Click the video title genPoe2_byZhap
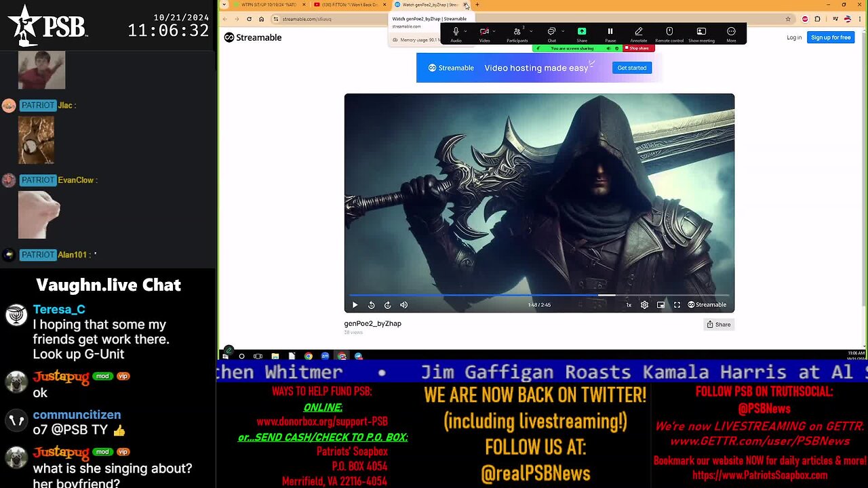Viewport: 868px width, 488px height. tap(372, 324)
